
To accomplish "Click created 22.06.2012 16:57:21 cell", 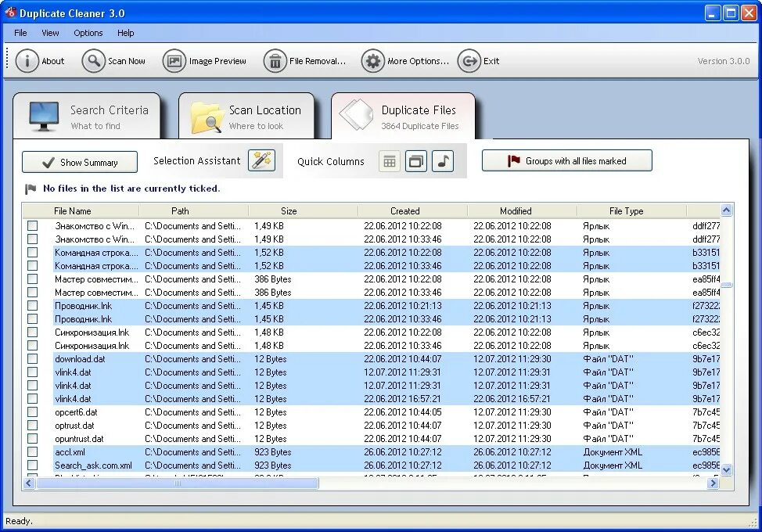I will (402, 399).
